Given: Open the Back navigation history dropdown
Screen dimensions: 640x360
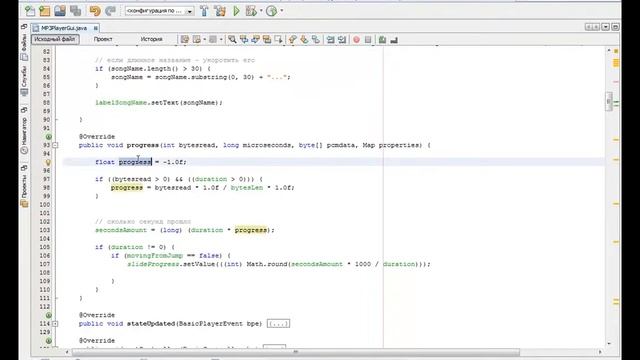Looking at the screenshot, I should click(x=204, y=40).
